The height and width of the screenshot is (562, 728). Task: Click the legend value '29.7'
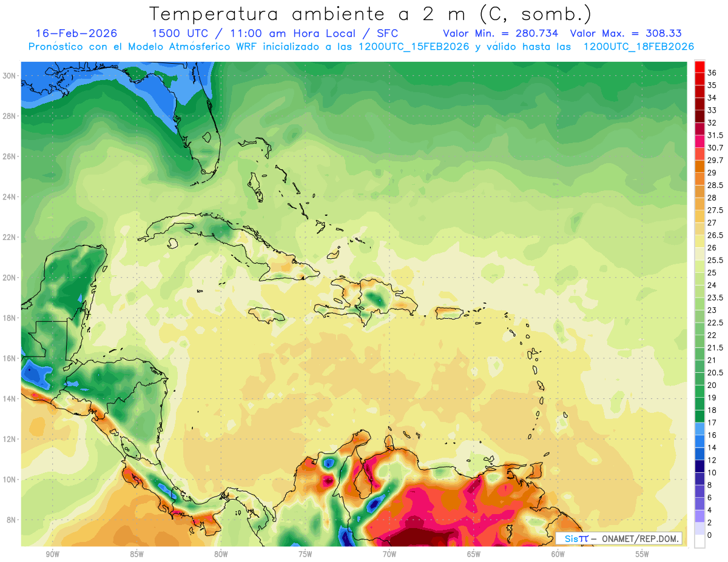715,160
